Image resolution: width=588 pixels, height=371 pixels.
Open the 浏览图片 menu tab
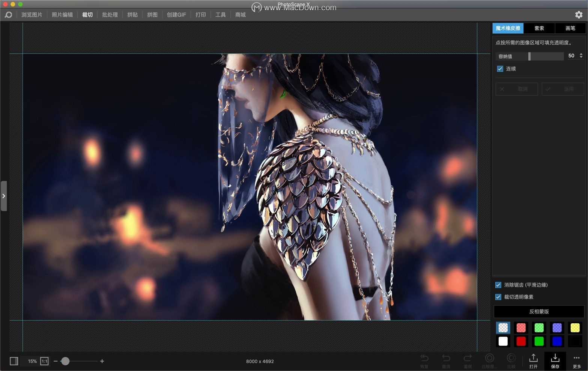coord(32,15)
